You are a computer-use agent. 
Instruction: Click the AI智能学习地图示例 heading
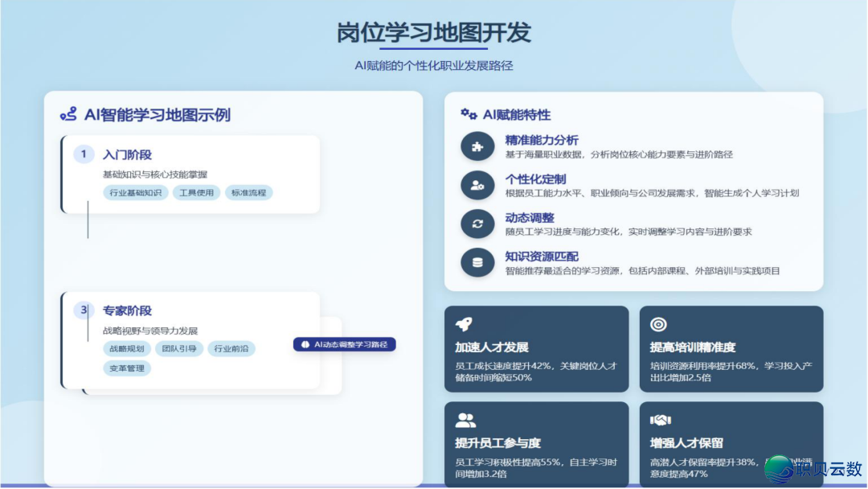point(158,115)
